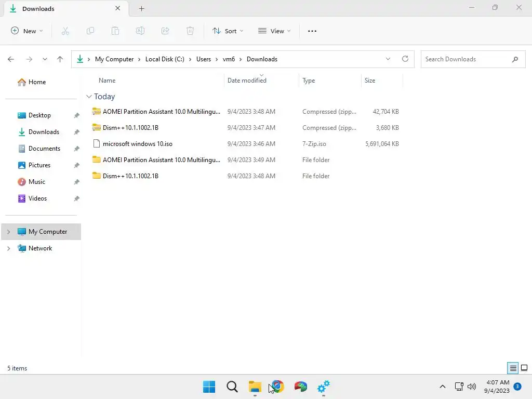Collapse the Today group
This screenshot has height=399, width=532.
coord(89,97)
